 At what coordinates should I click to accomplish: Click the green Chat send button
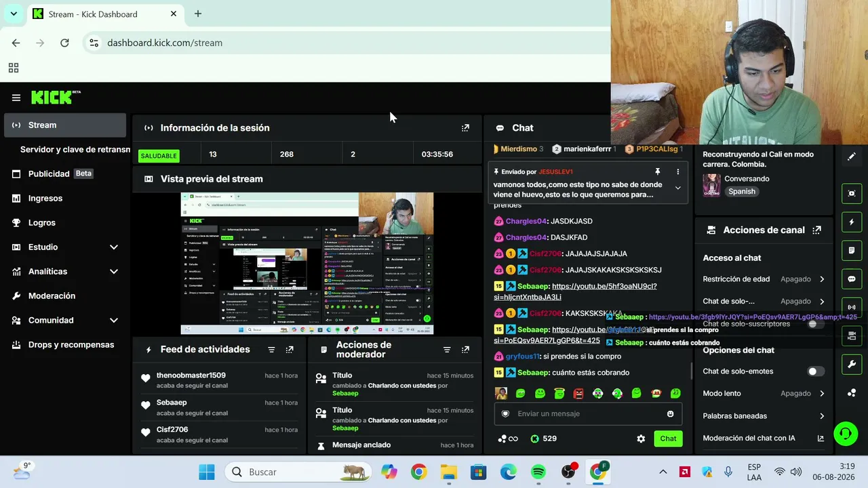point(668,439)
